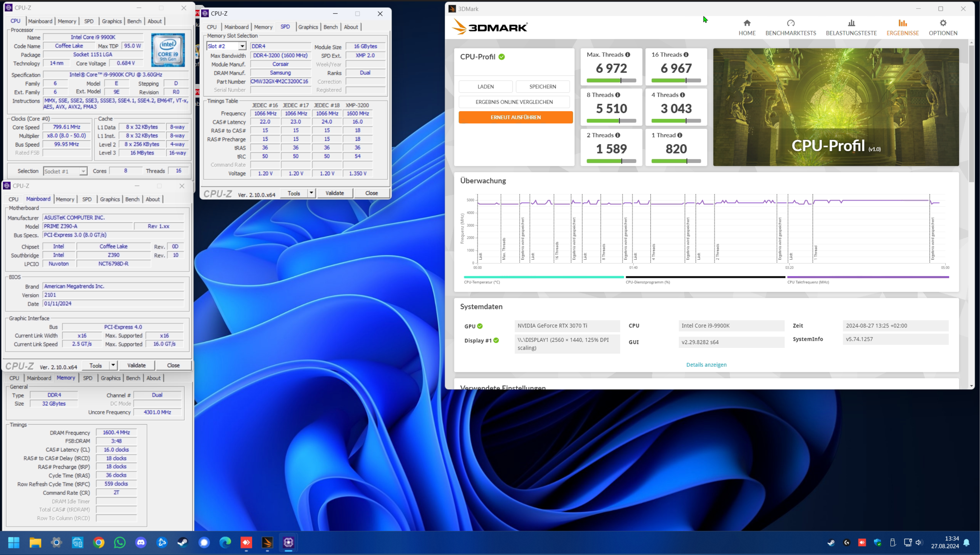Click Details anzeigen link
This screenshot has width=980, height=555.
click(x=706, y=365)
